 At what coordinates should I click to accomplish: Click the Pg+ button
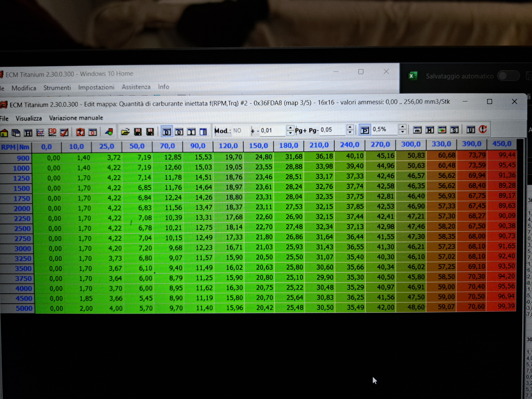tap(301, 131)
